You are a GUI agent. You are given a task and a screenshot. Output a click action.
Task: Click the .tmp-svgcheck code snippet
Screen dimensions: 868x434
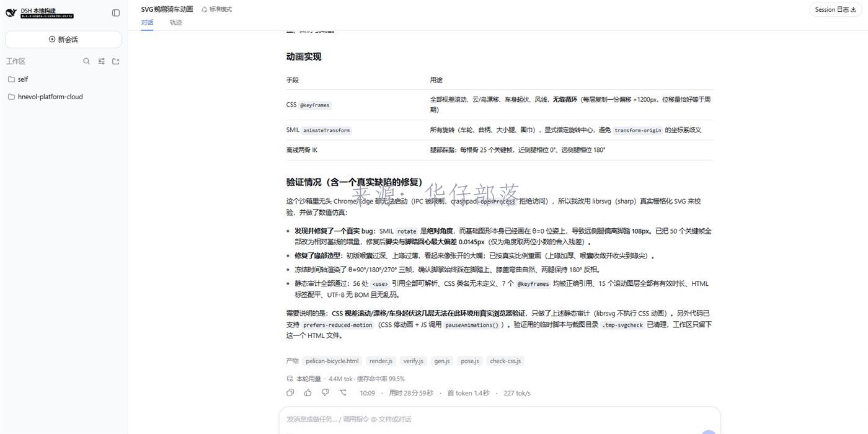(622, 325)
